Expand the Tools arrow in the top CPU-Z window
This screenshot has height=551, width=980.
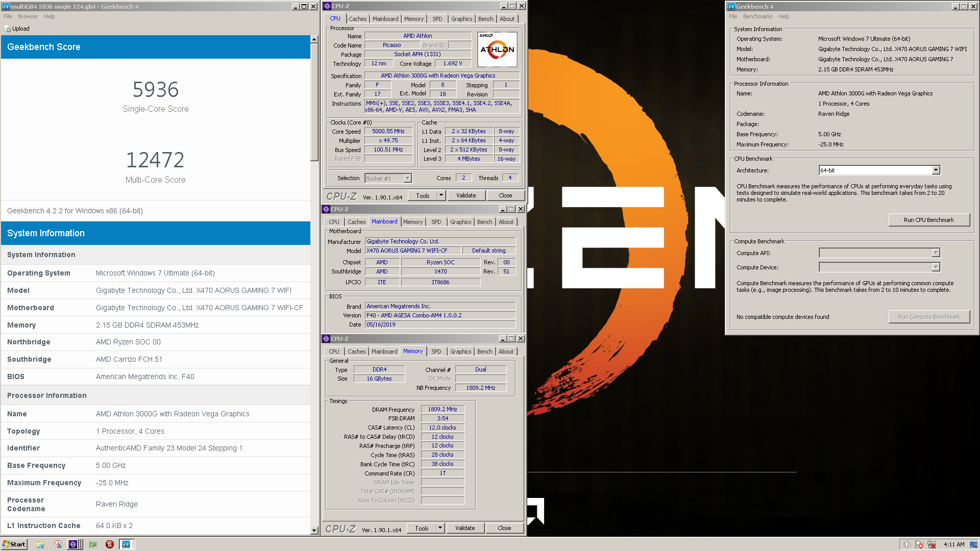441,195
